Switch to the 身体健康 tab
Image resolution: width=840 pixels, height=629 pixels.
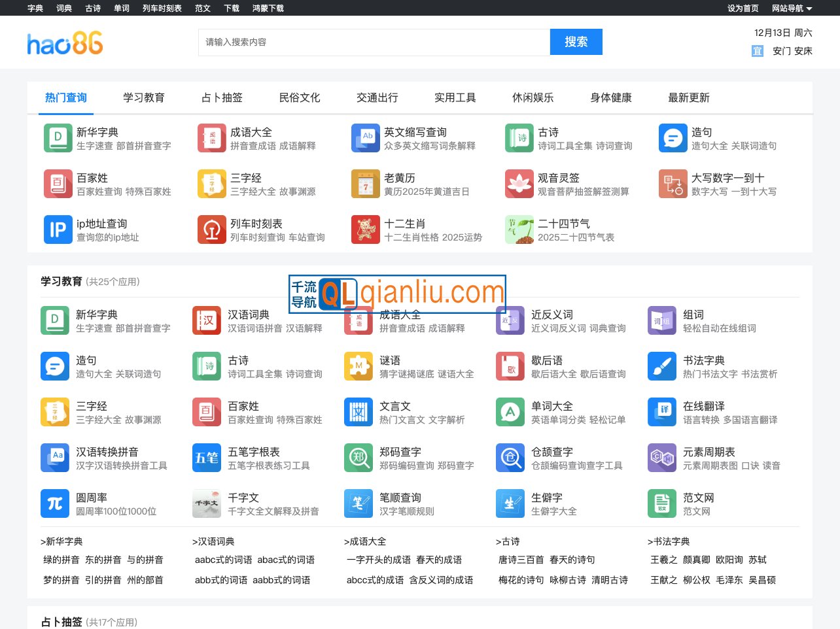pyautogui.click(x=610, y=97)
